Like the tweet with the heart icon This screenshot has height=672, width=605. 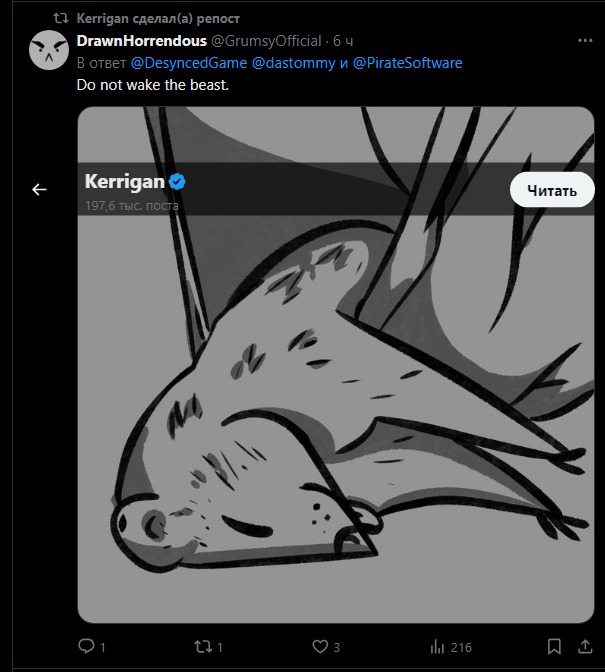pos(321,647)
